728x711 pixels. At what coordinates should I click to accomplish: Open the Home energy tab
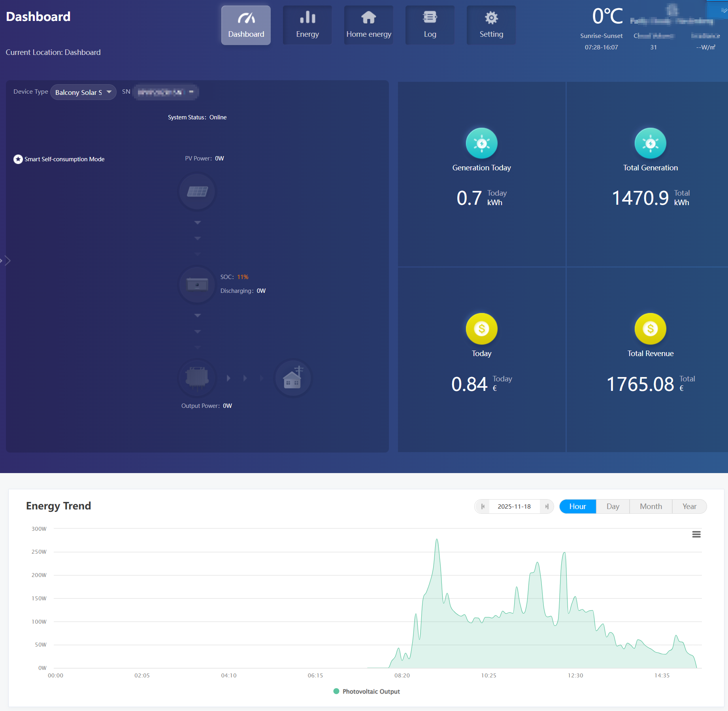pos(369,25)
